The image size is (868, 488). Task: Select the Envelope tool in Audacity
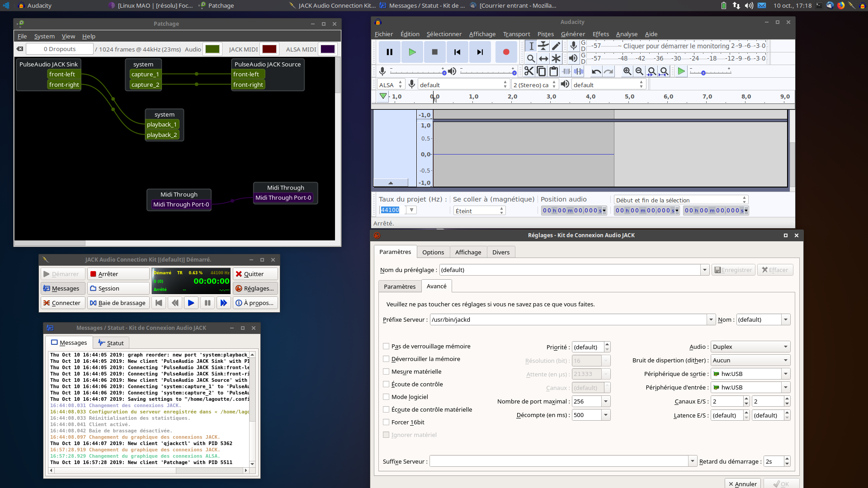tap(543, 46)
